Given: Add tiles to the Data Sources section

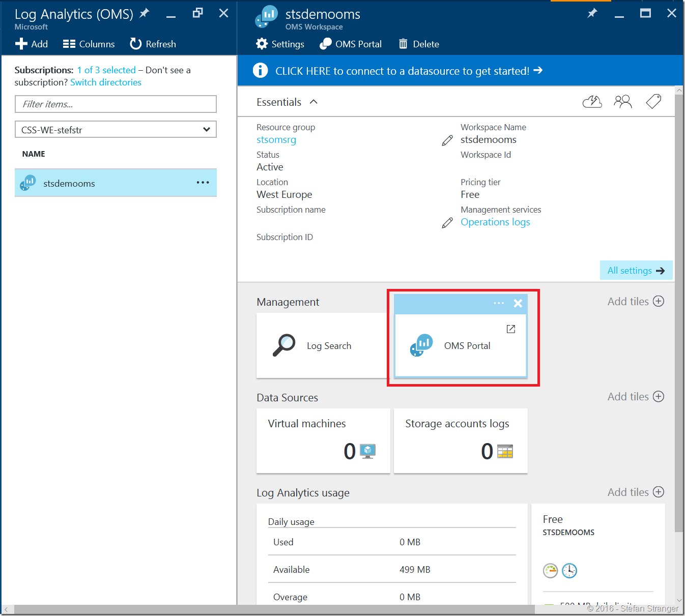Looking at the screenshot, I should coord(636,396).
